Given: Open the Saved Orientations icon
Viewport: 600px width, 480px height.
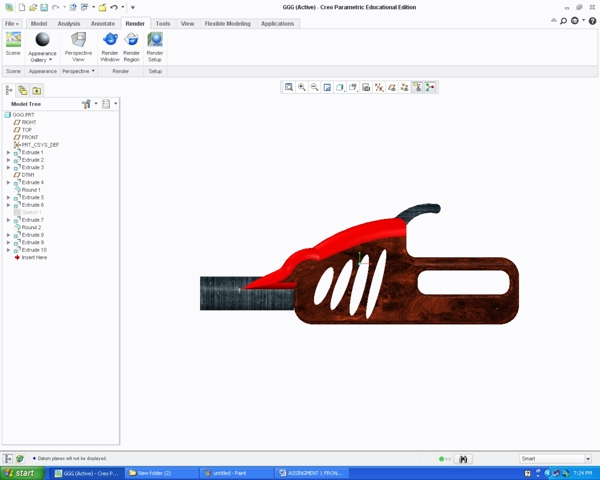Looking at the screenshot, I should coord(353,87).
